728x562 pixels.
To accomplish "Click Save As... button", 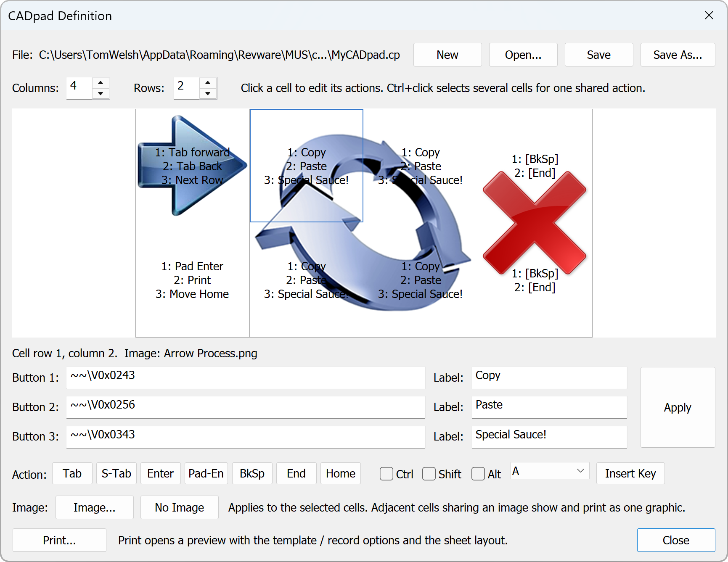I will pyautogui.click(x=678, y=55).
